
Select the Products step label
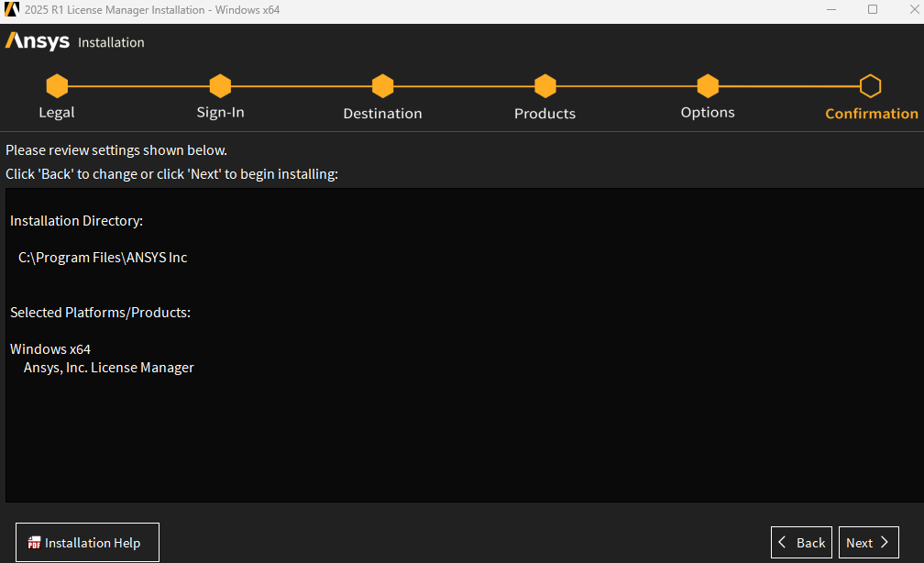coord(545,113)
